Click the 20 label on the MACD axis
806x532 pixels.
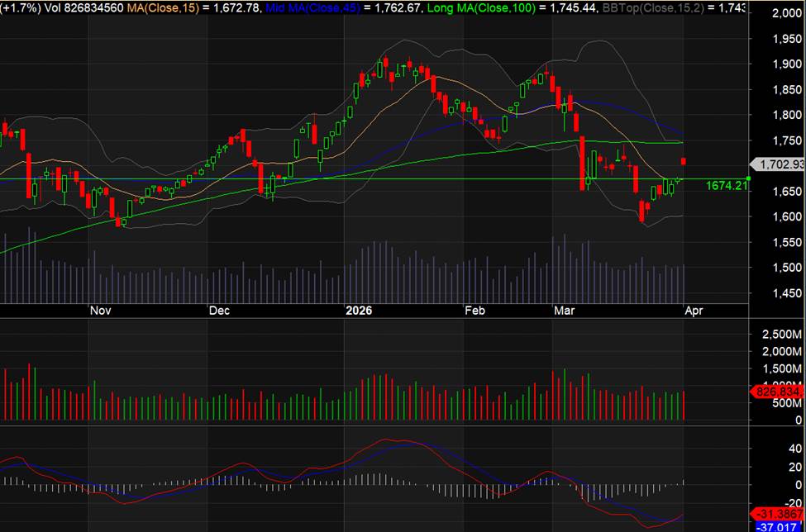coord(795,468)
